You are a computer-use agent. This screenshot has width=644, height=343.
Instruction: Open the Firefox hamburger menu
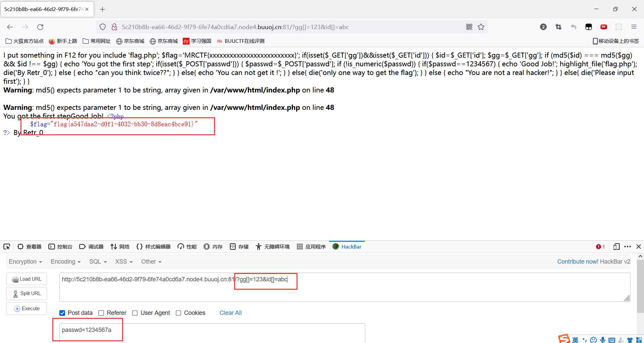click(x=635, y=27)
